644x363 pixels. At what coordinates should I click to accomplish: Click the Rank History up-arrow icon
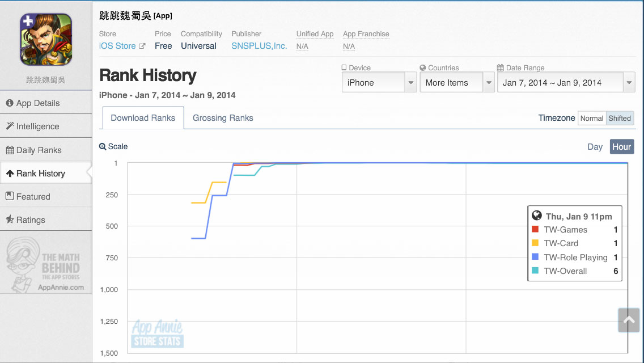pyautogui.click(x=10, y=174)
